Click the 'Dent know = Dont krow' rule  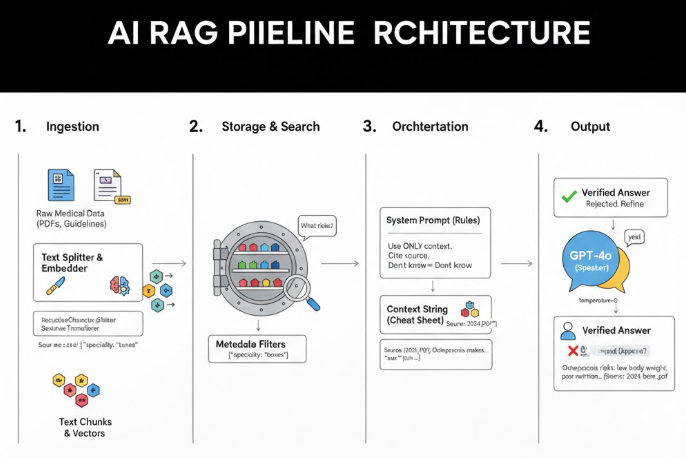(x=430, y=265)
